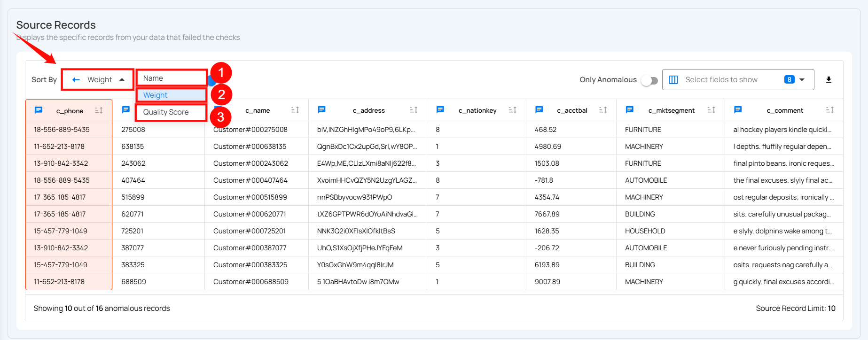Open the comment icon on the c_mktsegment column
This screenshot has height=340, width=868.
[x=629, y=110]
